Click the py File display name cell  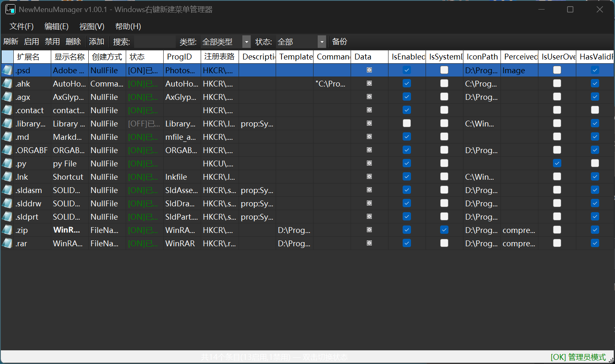(x=70, y=163)
